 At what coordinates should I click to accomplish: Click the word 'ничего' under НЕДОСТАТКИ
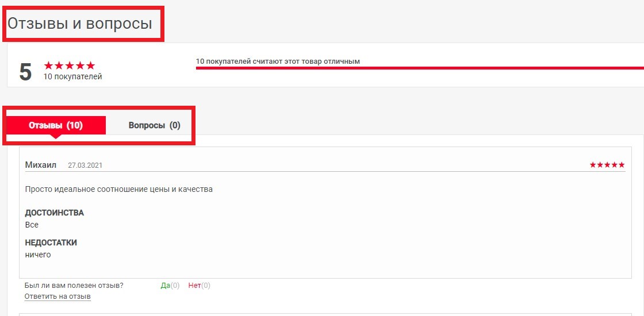coord(38,255)
